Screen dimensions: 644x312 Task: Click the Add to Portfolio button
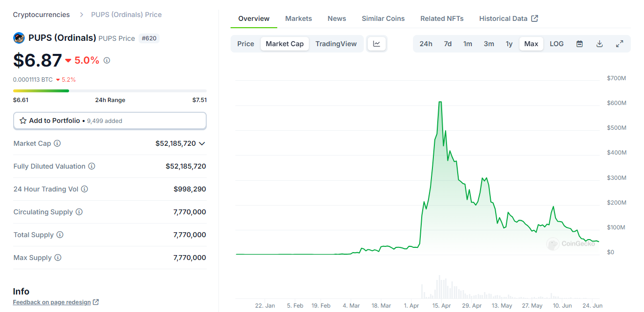[110, 121]
